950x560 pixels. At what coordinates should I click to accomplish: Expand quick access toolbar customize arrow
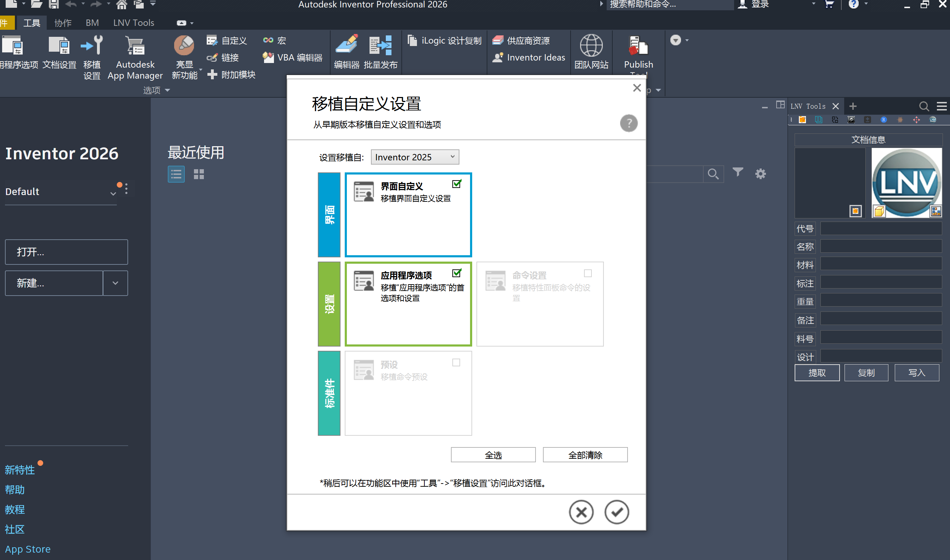[153, 4]
